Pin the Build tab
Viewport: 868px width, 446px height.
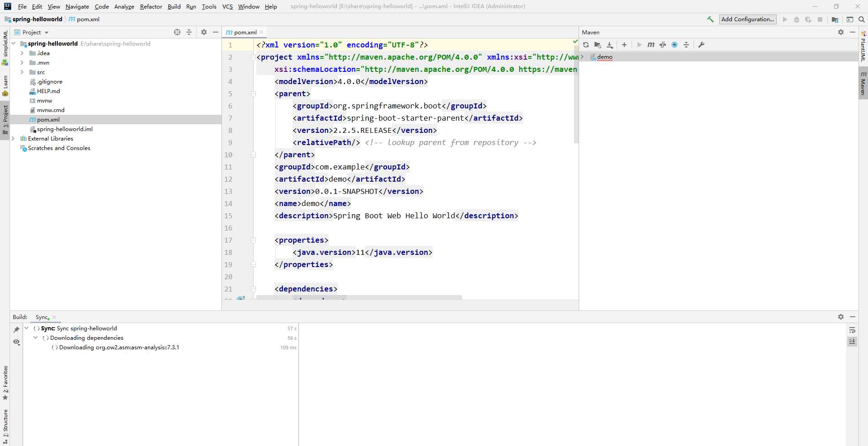click(16, 330)
